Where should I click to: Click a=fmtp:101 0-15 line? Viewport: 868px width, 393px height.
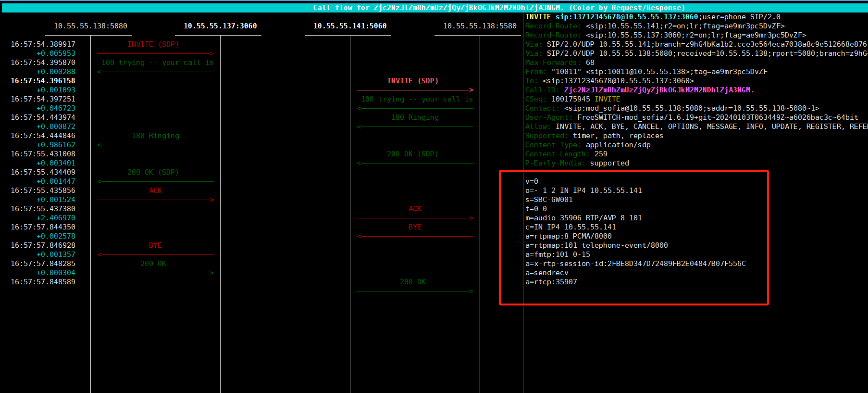tap(558, 254)
